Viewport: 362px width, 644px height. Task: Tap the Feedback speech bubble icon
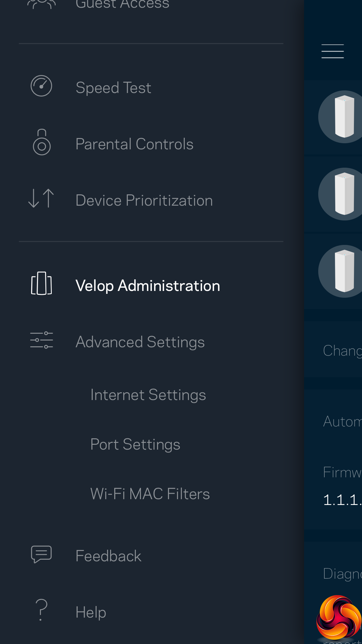click(41, 554)
